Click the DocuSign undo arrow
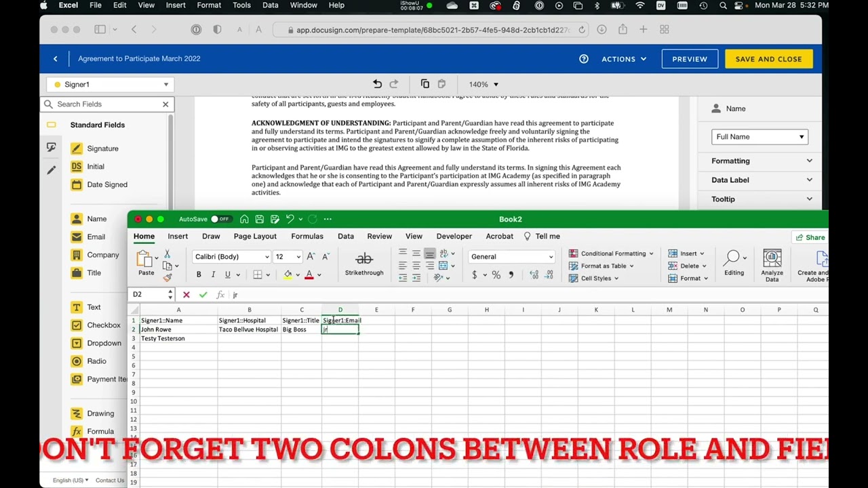Viewport: 868px width, 488px height. (x=378, y=84)
